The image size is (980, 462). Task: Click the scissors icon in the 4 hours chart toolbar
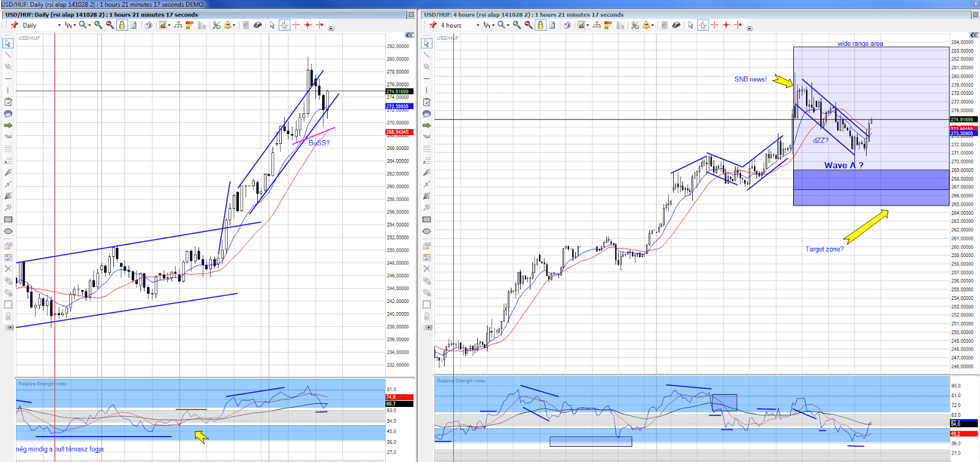[x=635, y=25]
